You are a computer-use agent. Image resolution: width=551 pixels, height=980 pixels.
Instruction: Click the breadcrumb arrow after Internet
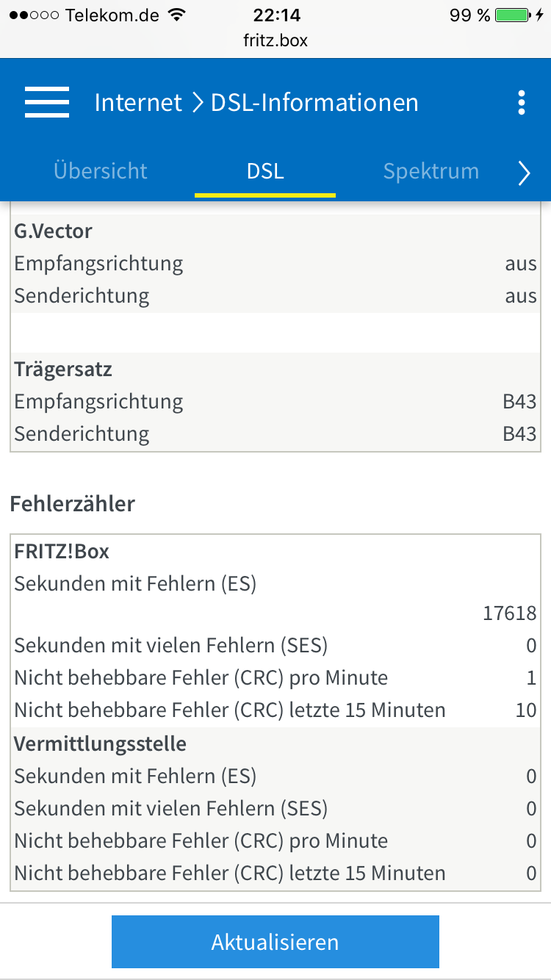point(197,103)
